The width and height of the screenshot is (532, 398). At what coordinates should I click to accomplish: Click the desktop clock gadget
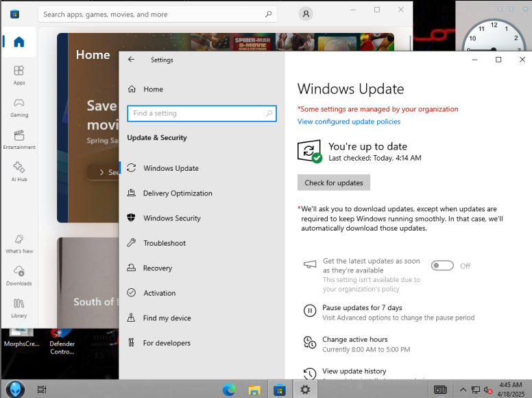494,36
